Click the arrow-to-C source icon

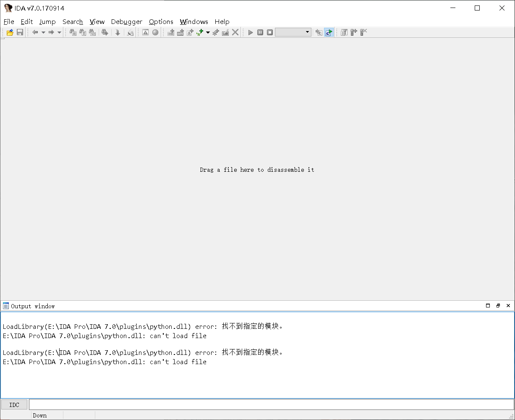[x=319, y=32]
